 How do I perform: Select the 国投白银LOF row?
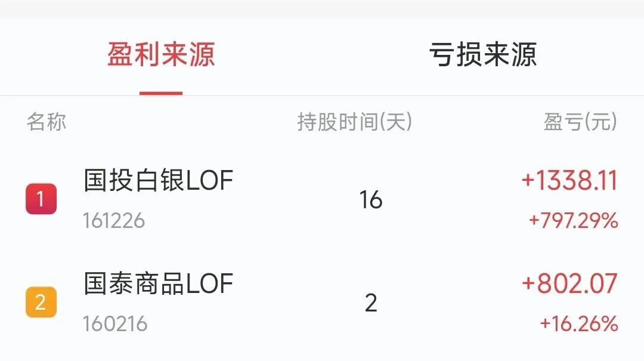pyautogui.click(x=322, y=199)
